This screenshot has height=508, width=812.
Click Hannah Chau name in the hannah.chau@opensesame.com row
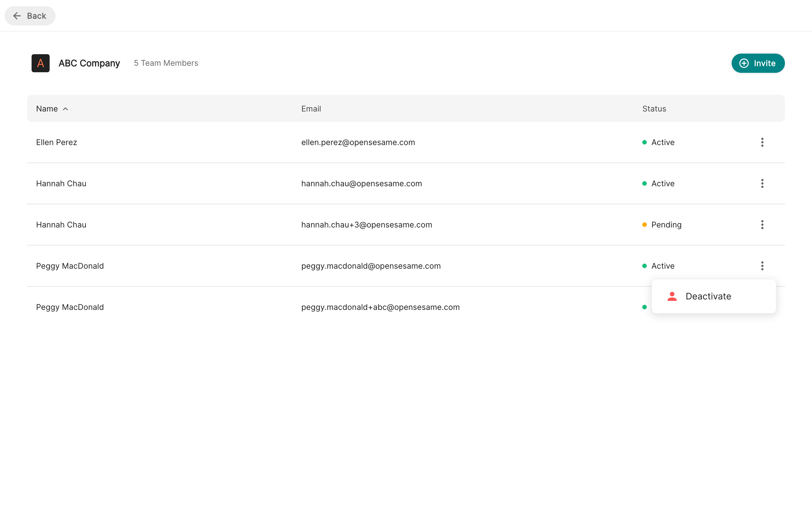[x=61, y=183]
